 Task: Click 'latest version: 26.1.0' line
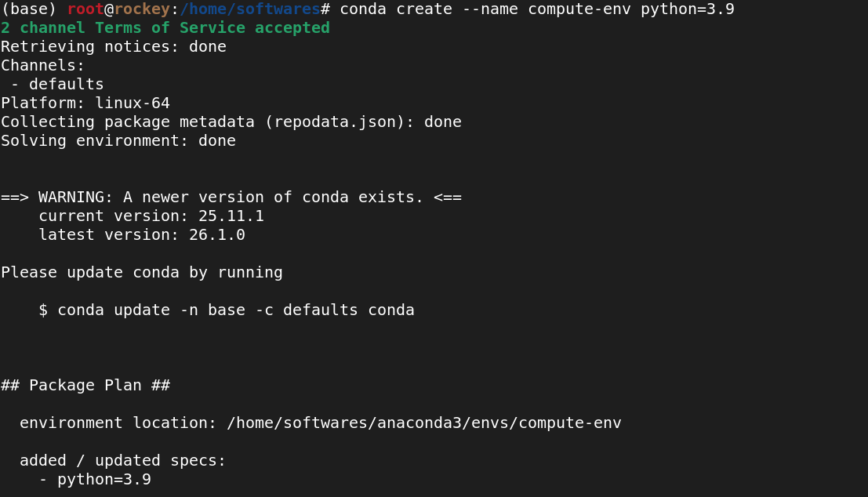click(x=142, y=234)
